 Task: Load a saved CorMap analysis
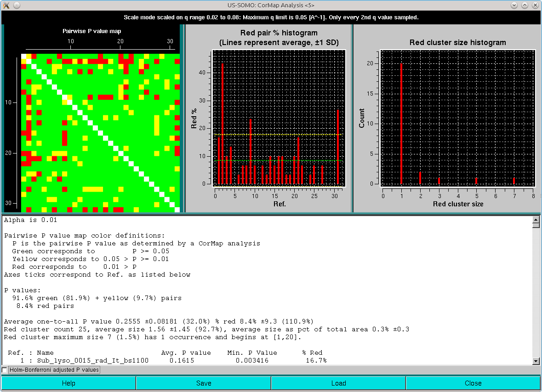pos(338,383)
